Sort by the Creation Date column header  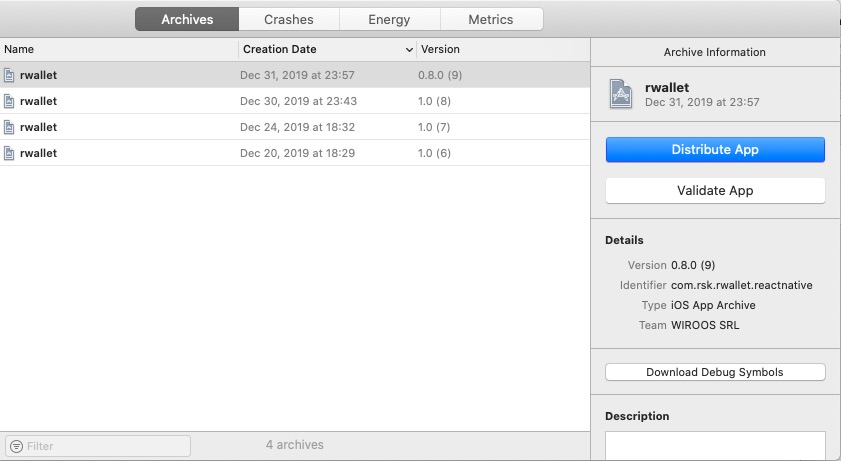pyautogui.click(x=327, y=49)
